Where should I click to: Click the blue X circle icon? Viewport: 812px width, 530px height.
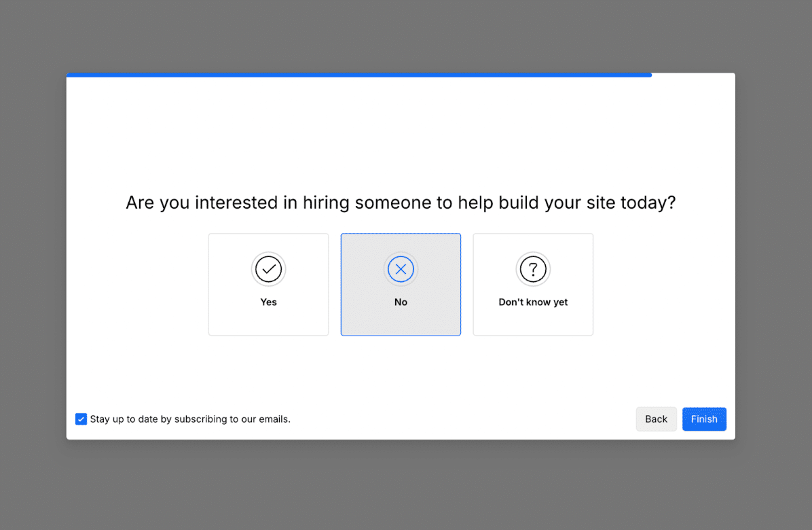tap(401, 269)
